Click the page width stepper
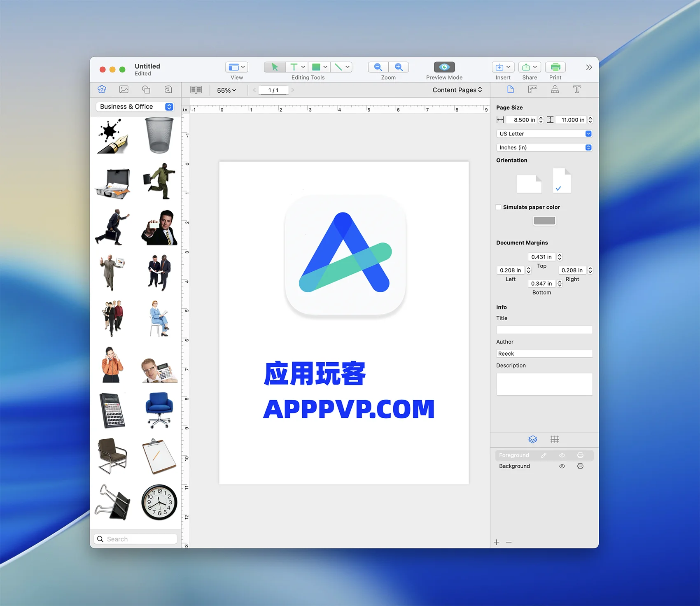Image resolution: width=700 pixels, height=606 pixels. click(541, 120)
